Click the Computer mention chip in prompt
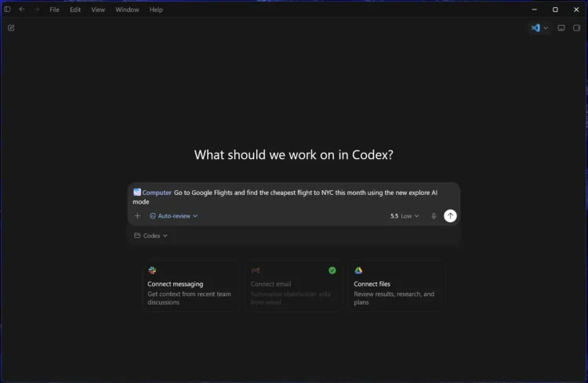588x383 pixels. [x=152, y=193]
